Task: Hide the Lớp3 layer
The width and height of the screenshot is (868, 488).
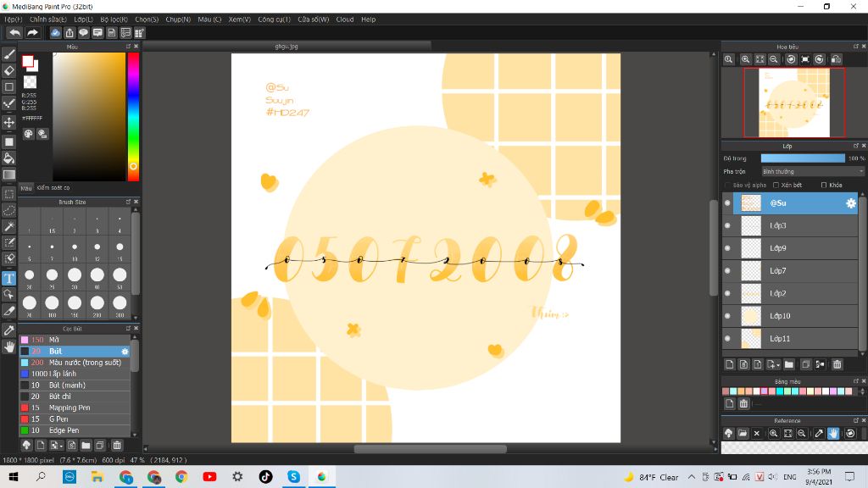Action: pyautogui.click(x=727, y=225)
